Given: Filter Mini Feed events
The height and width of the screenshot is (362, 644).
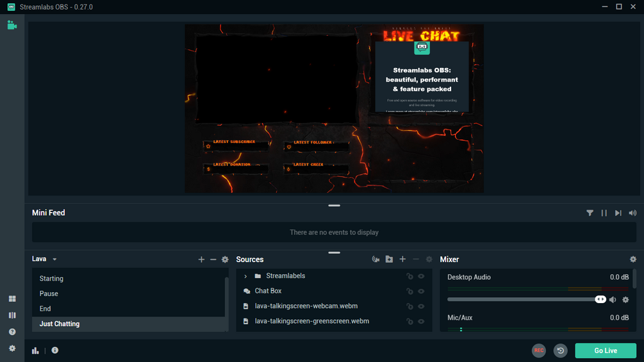Looking at the screenshot, I should (x=590, y=213).
